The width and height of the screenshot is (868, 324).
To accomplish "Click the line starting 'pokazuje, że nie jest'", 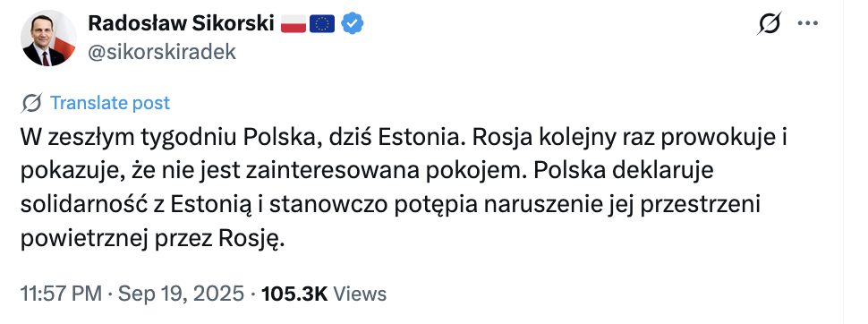I will tap(367, 172).
